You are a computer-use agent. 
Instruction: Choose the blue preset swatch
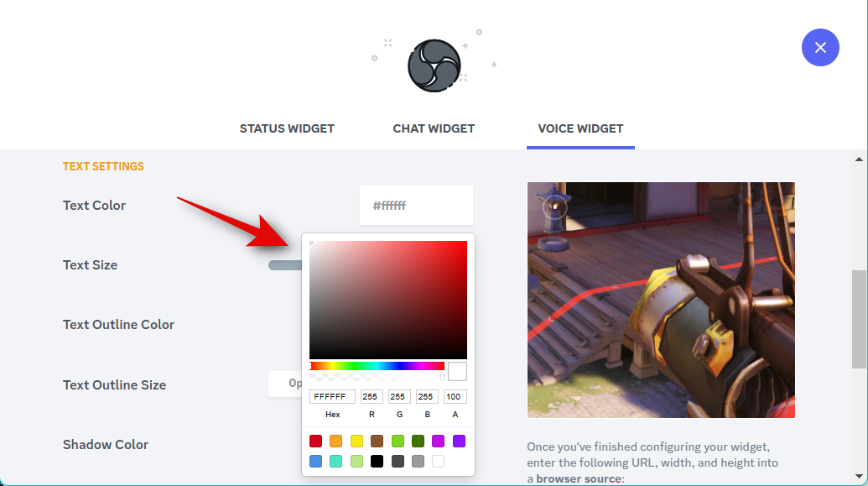click(x=315, y=461)
